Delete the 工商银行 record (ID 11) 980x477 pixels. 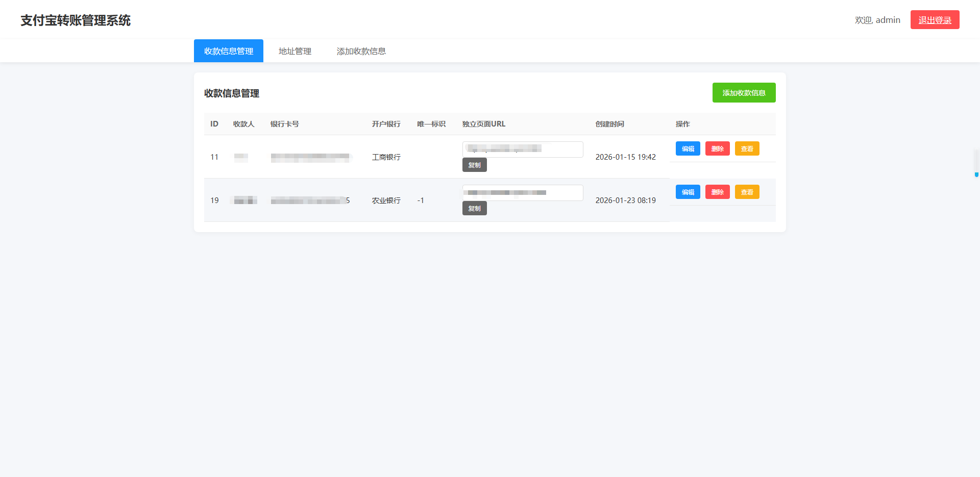click(717, 148)
